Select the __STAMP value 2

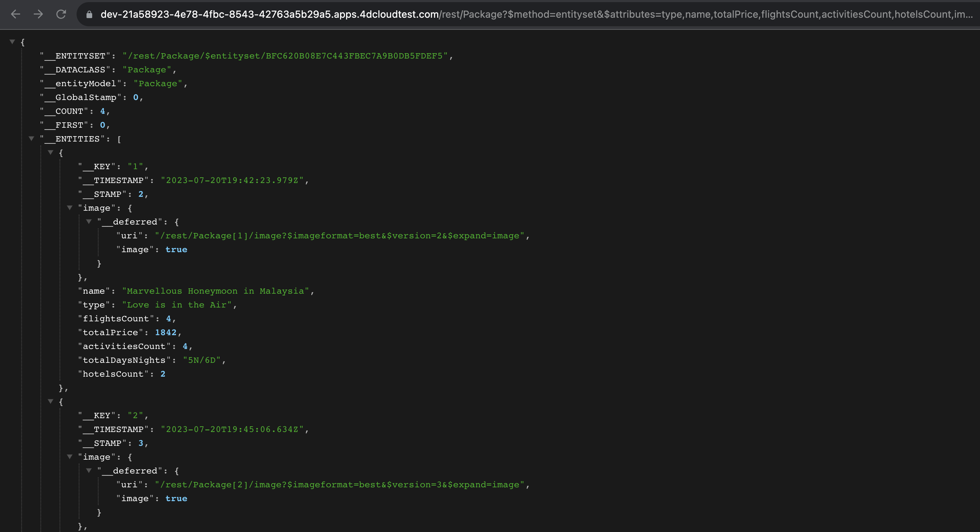[141, 194]
